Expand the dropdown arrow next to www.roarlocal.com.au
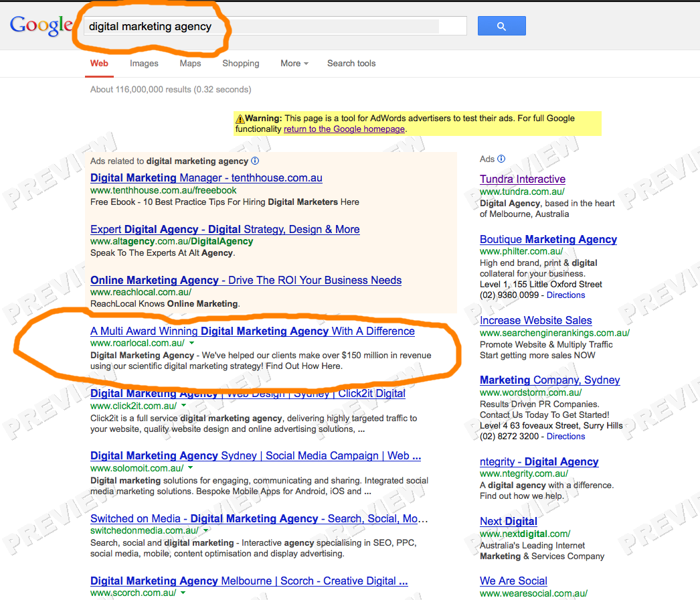 point(191,343)
